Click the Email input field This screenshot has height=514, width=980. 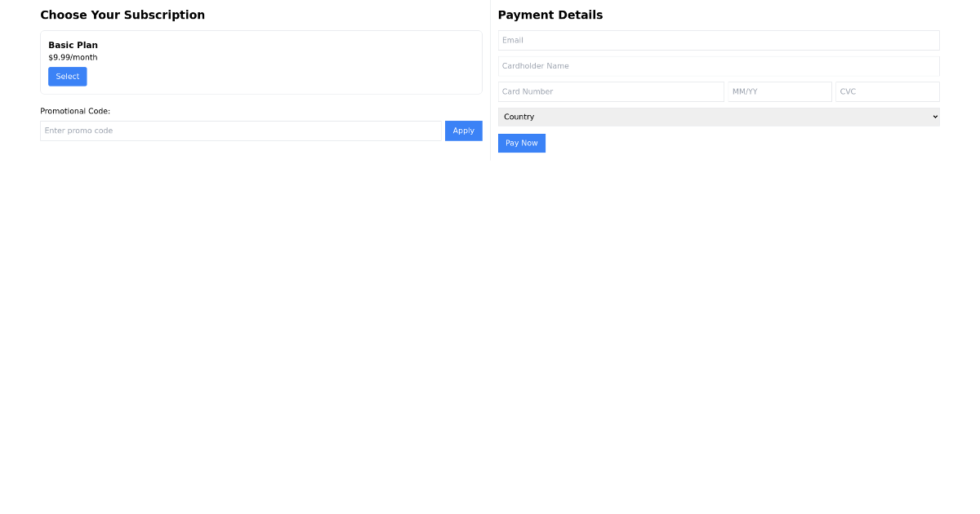[719, 40]
